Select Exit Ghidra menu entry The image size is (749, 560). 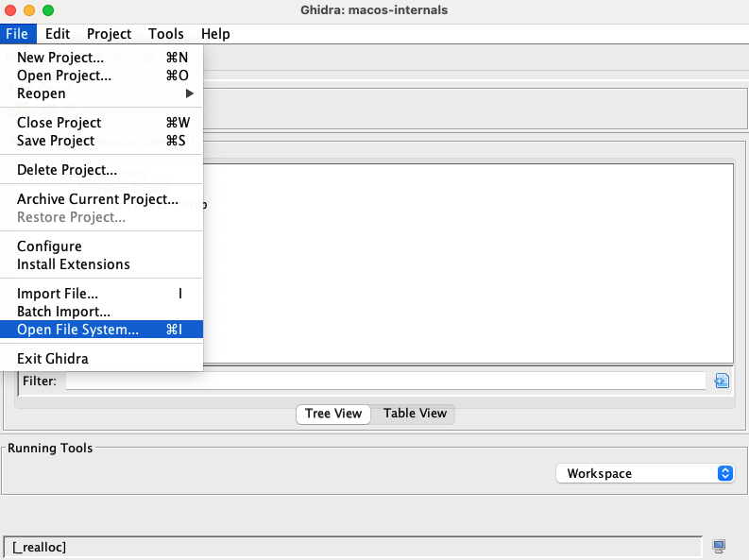[x=101, y=359]
